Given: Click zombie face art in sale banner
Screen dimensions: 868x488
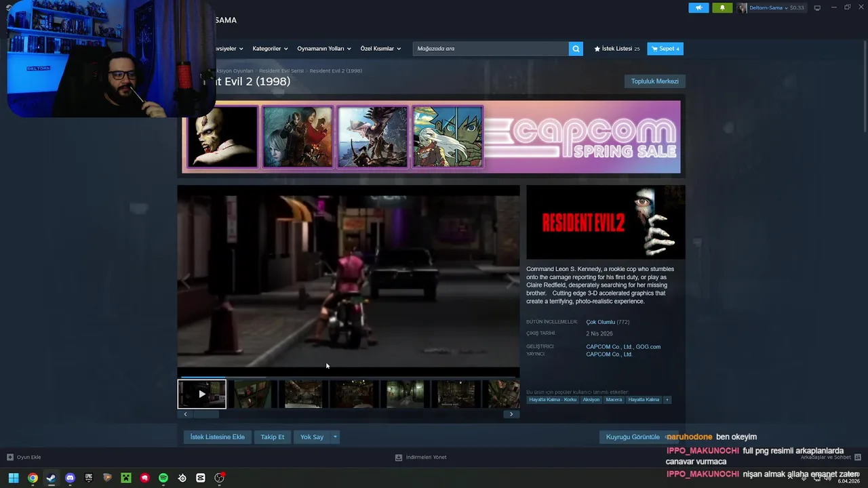Looking at the screenshot, I should coord(222,137).
